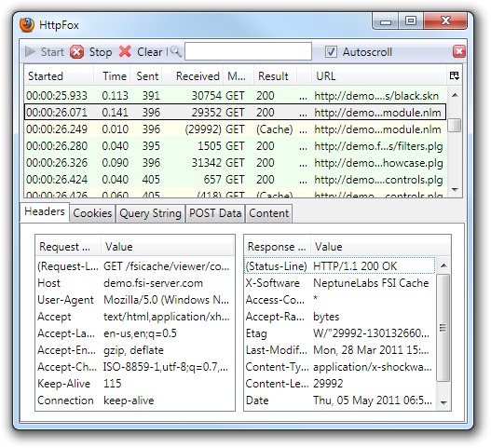This screenshot has width=491, height=448.
Task: Click request list scroll down arrow
Action: [455, 189]
